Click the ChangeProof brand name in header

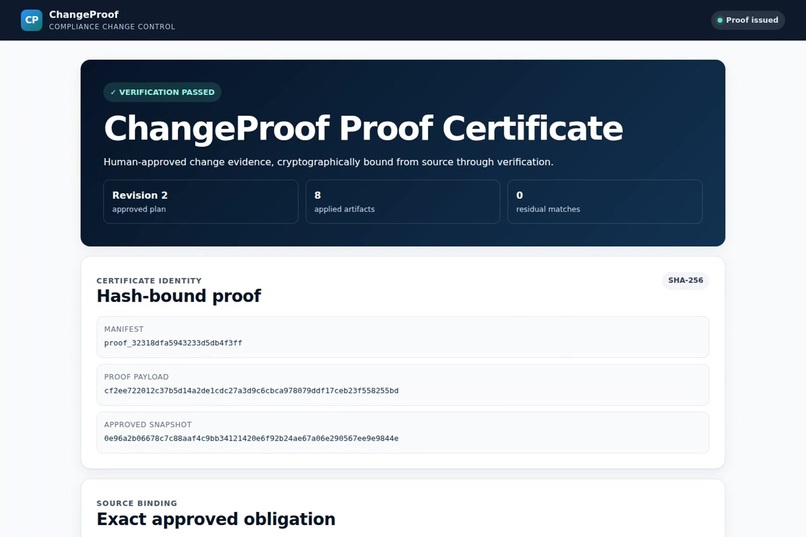pyautogui.click(x=84, y=14)
